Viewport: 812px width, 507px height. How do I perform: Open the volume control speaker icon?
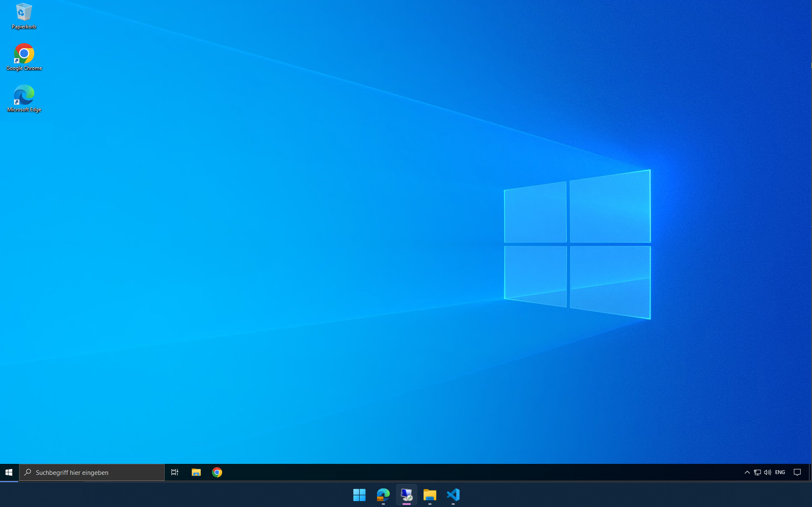coord(768,472)
